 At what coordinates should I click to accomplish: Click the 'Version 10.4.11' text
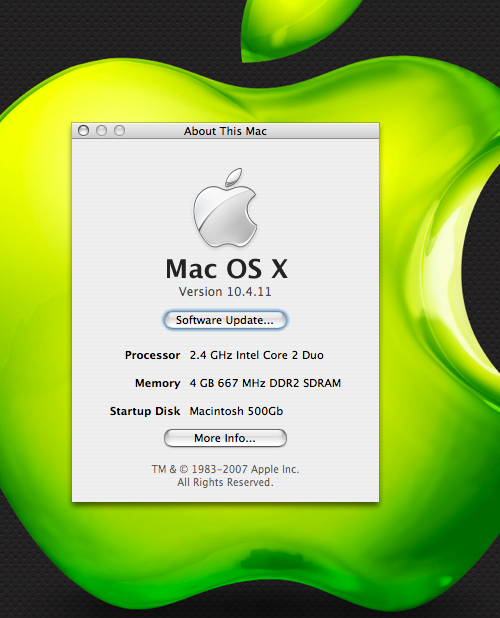[x=225, y=292]
